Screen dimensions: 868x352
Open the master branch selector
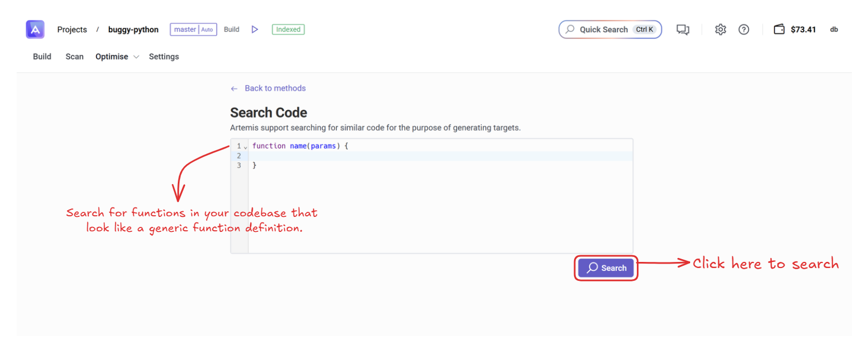[185, 29]
